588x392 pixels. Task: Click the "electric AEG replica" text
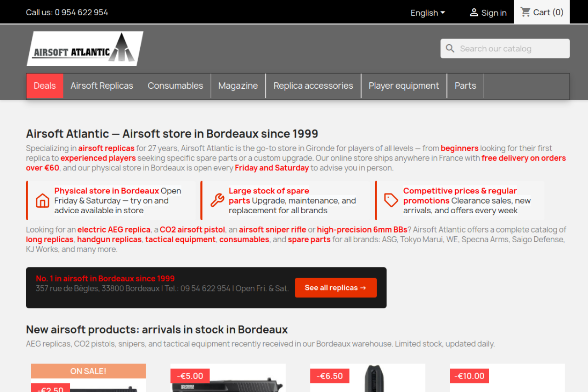[114, 230]
